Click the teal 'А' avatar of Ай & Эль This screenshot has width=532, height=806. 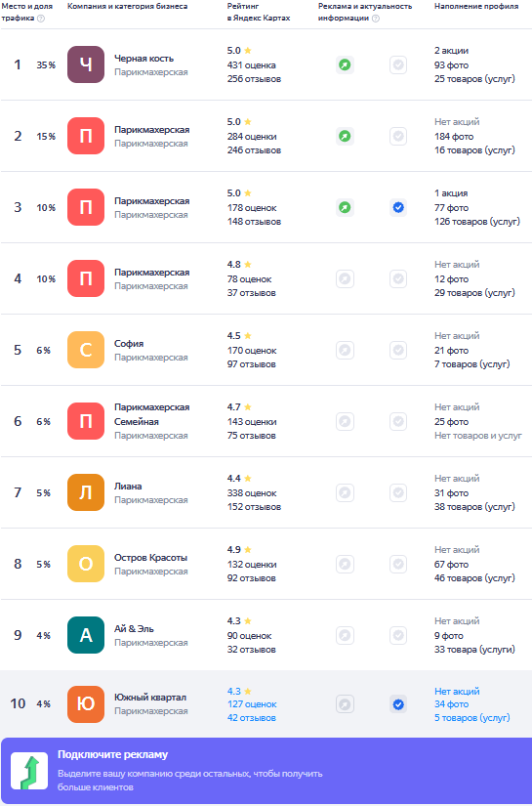tap(86, 635)
